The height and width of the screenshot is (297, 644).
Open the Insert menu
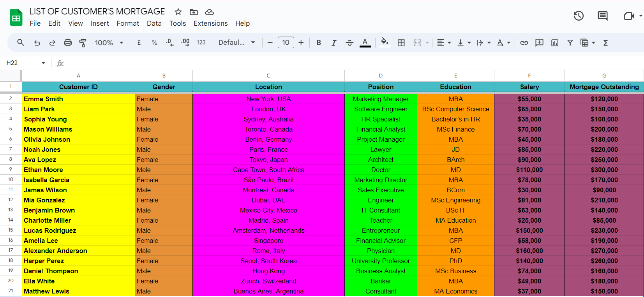pyautogui.click(x=100, y=23)
